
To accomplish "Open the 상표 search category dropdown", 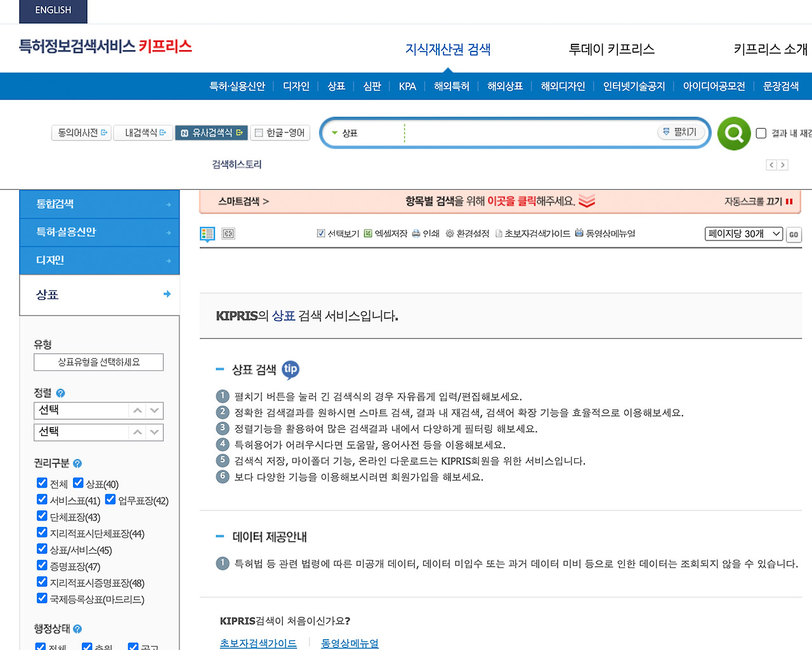I will [x=346, y=133].
